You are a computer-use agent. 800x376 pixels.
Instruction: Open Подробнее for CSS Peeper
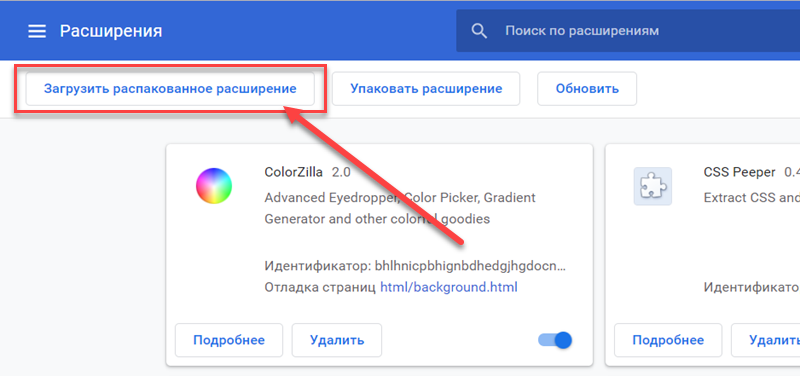coord(668,340)
